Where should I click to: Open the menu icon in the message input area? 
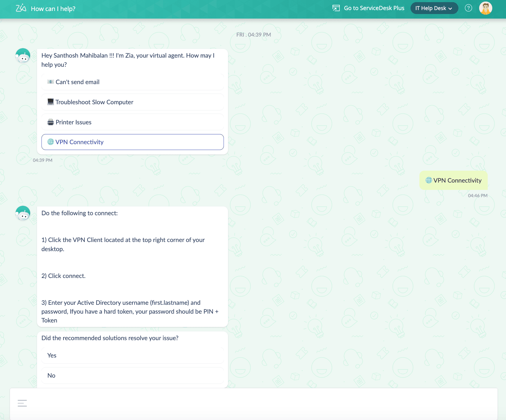click(x=22, y=403)
